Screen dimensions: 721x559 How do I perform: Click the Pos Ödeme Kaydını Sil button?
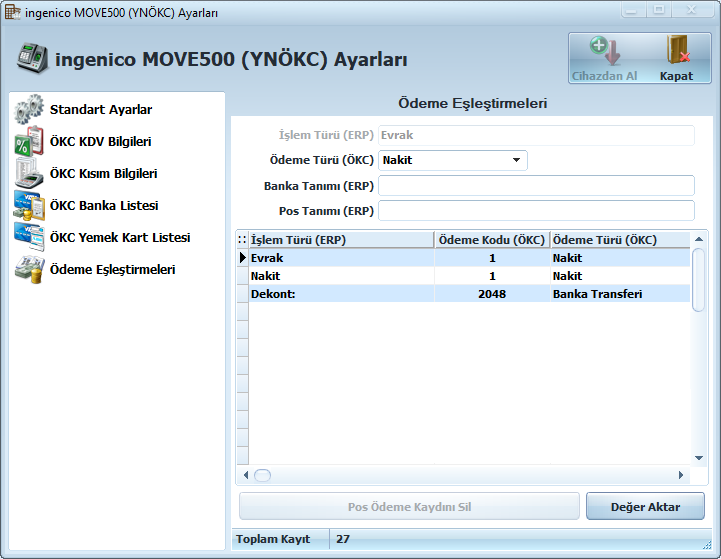point(409,507)
